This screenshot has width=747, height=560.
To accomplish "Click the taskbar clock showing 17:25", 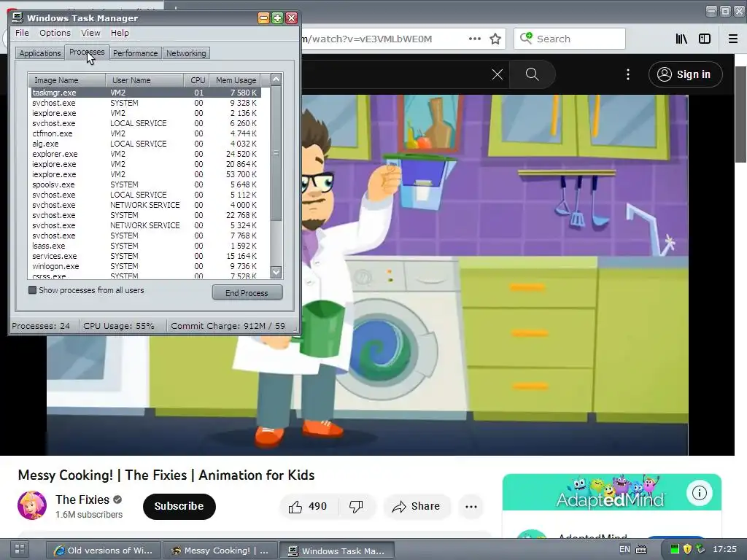I will point(724,550).
